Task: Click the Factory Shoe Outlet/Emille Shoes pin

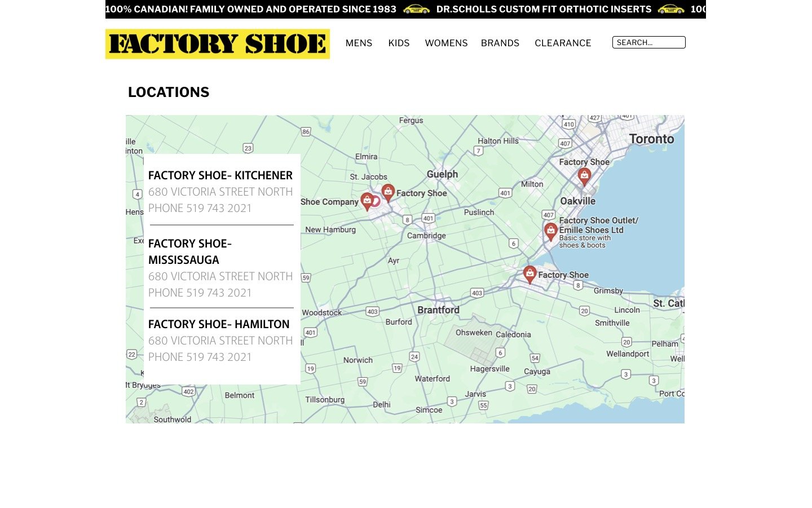Action: tap(551, 232)
